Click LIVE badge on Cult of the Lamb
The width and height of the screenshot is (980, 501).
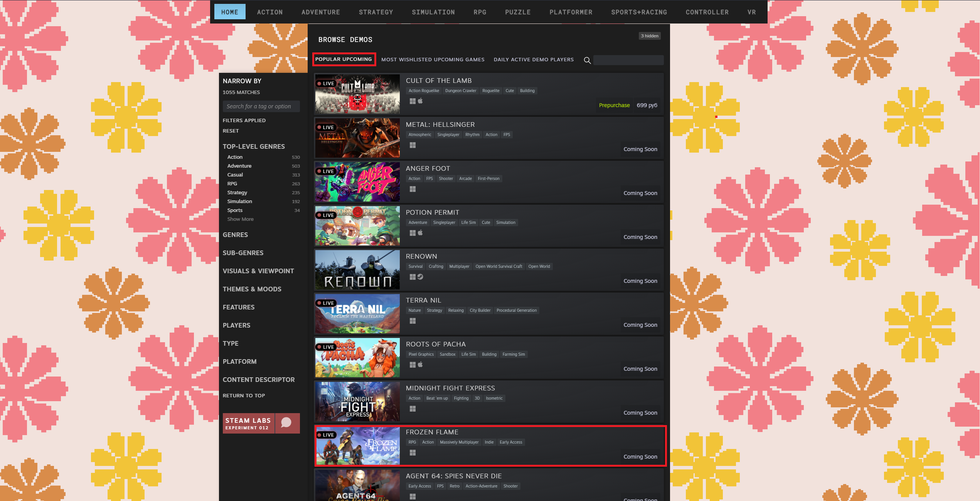coord(326,83)
